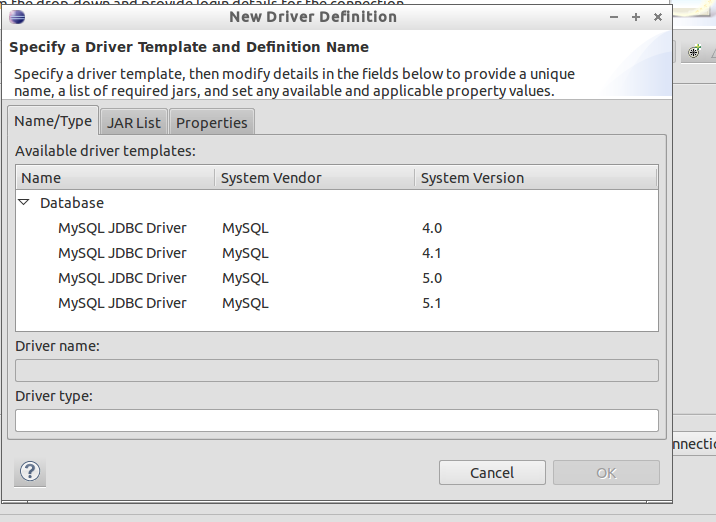This screenshot has width=716, height=522.
Task: Click the System Vendor column header
Action: point(314,178)
